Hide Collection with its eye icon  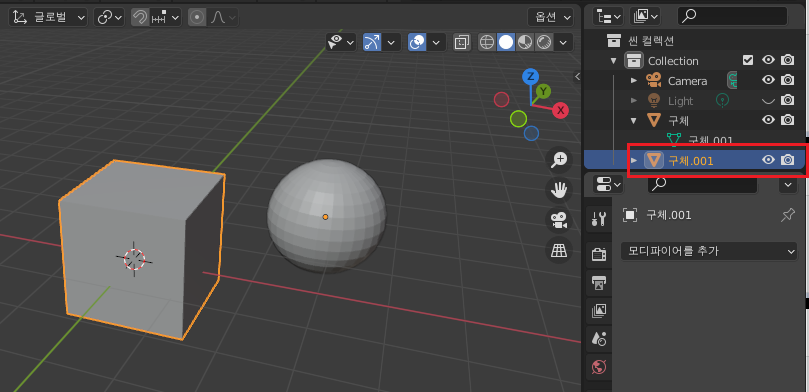[768, 60]
